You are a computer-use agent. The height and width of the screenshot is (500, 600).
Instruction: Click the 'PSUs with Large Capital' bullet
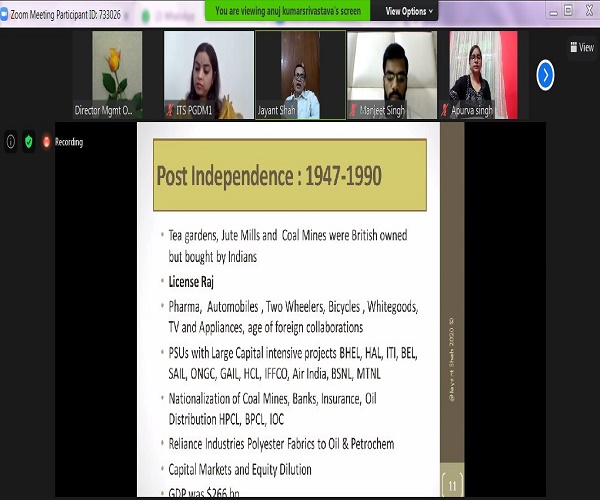pos(293,363)
